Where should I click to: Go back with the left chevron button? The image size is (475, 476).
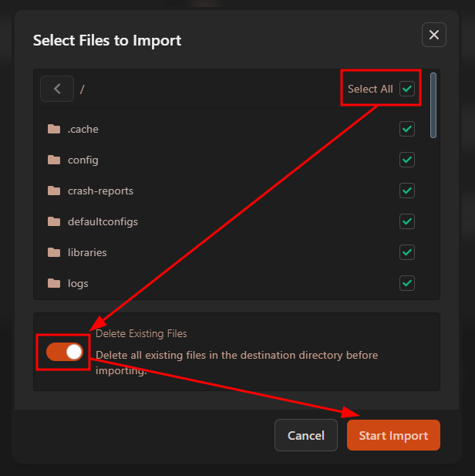pos(57,89)
